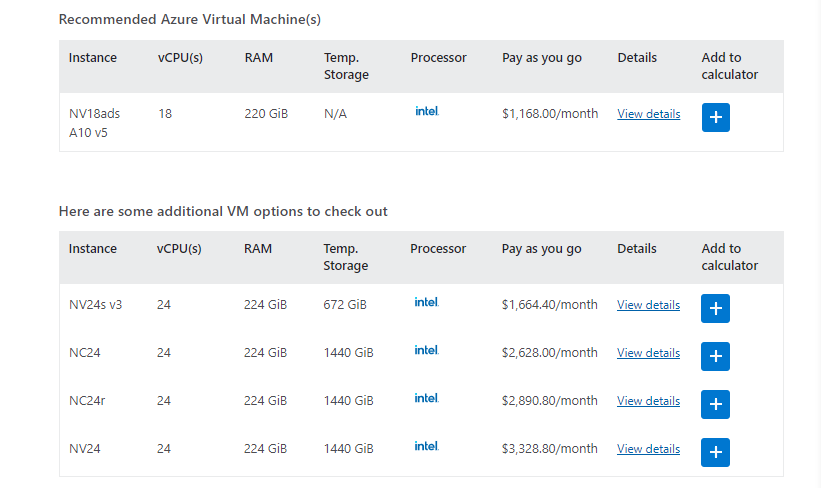Select the NV24s v3 instance name
Viewport: 821px width, 488px height.
click(95, 305)
